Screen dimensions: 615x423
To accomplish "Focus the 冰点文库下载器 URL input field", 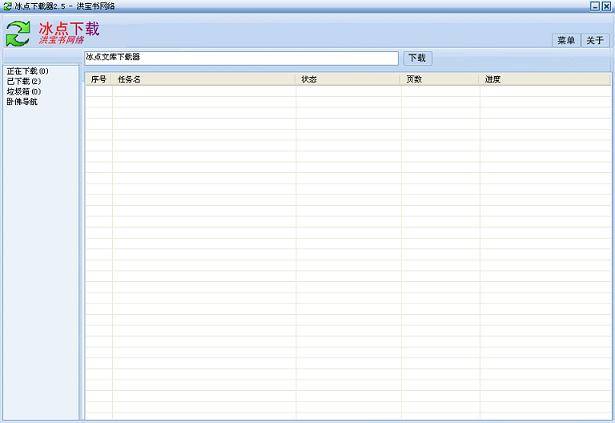I will 241,58.
